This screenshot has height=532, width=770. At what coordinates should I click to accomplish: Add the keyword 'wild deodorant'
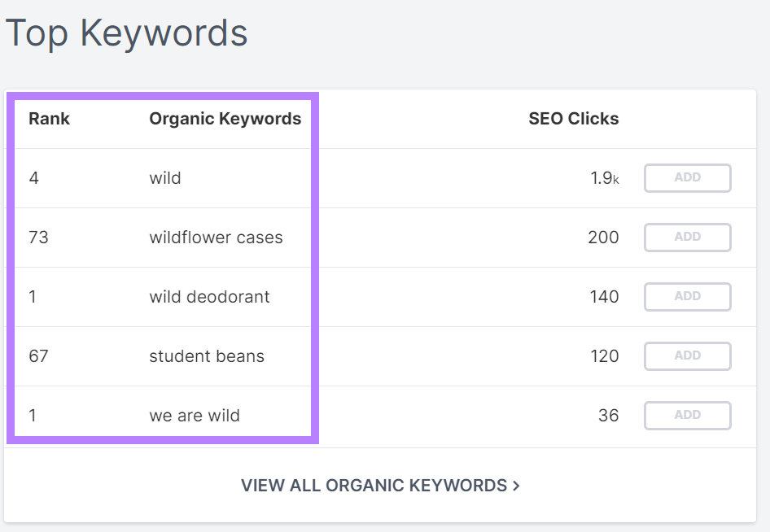[687, 296]
